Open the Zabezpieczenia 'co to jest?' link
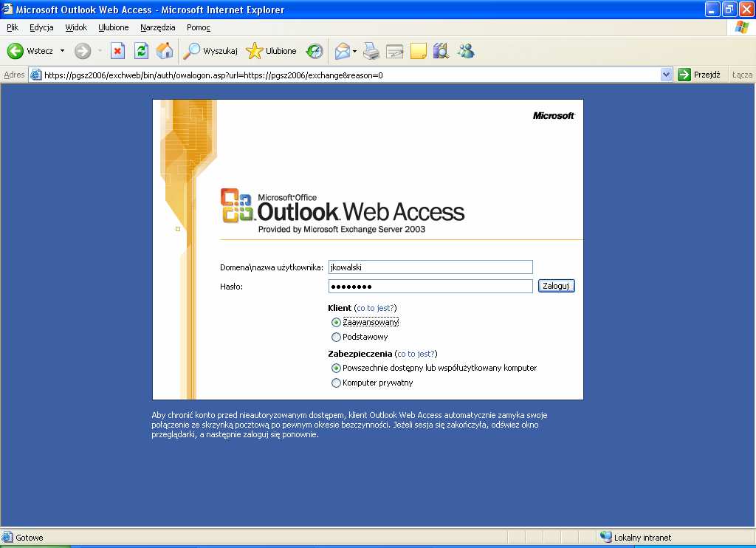This screenshot has width=756, height=548. click(416, 354)
